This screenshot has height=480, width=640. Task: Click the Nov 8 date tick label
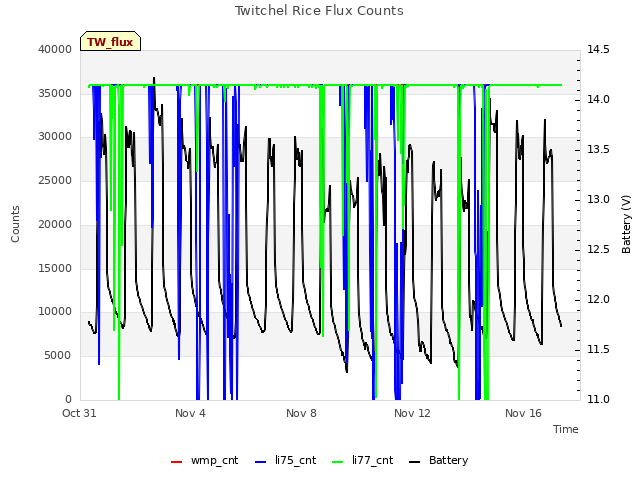coord(301,413)
